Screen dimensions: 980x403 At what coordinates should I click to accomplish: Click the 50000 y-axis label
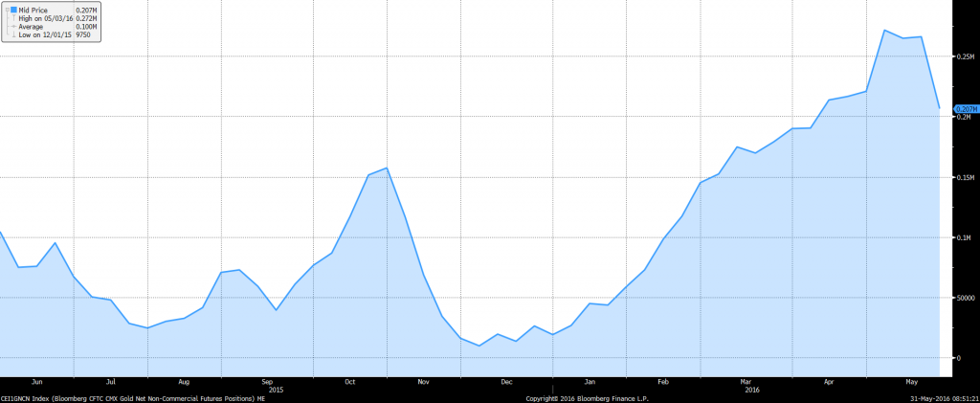point(965,298)
